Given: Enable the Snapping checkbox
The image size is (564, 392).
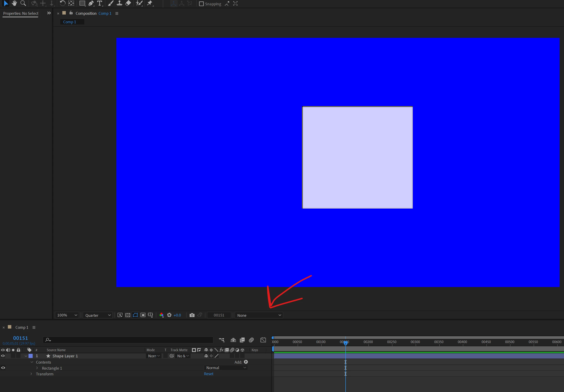Looking at the screenshot, I should (x=201, y=4).
